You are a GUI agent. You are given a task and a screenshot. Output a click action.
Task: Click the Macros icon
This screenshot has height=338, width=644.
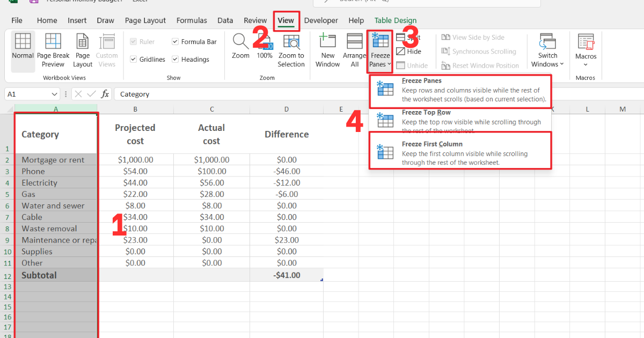tap(586, 42)
